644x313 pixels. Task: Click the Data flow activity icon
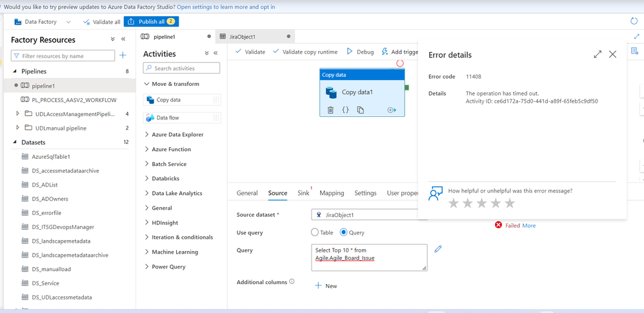[150, 118]
